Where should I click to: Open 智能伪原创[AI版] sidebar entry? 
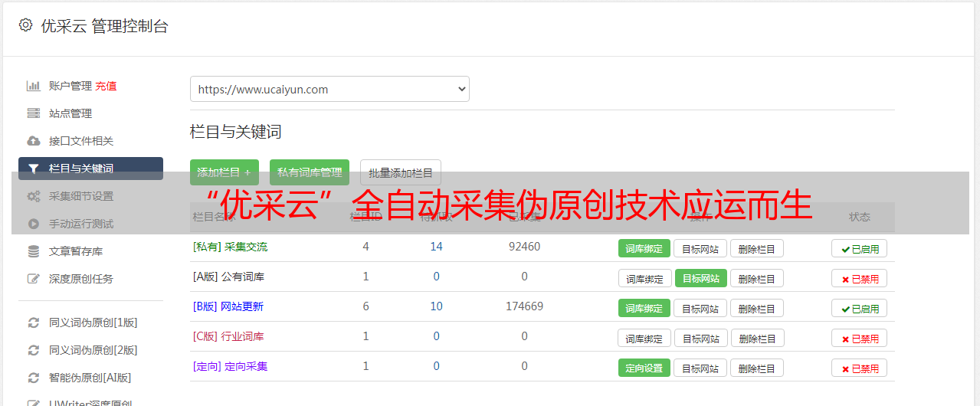tap(90, 378)
